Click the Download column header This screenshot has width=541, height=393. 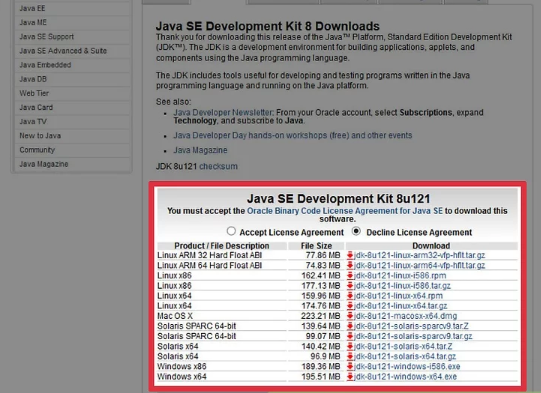pyautogui.click(x=431, y=246)
